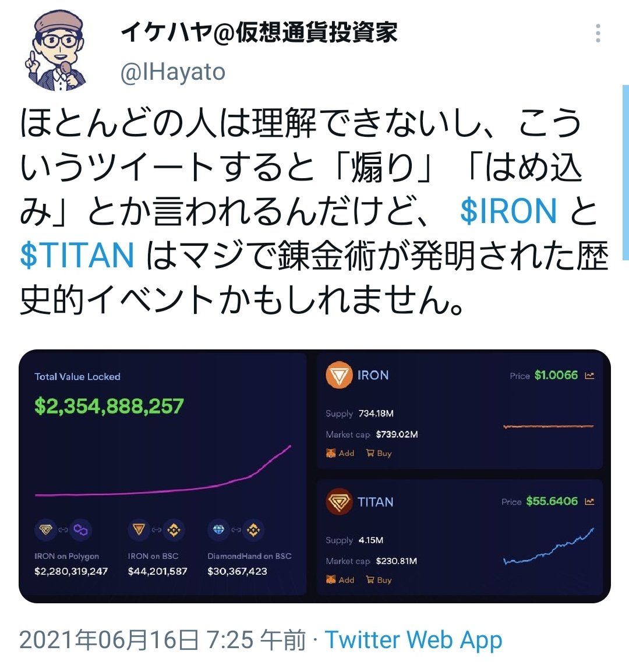
Task: Click the $TITAN cashtag link
Action: click(77, 255)
